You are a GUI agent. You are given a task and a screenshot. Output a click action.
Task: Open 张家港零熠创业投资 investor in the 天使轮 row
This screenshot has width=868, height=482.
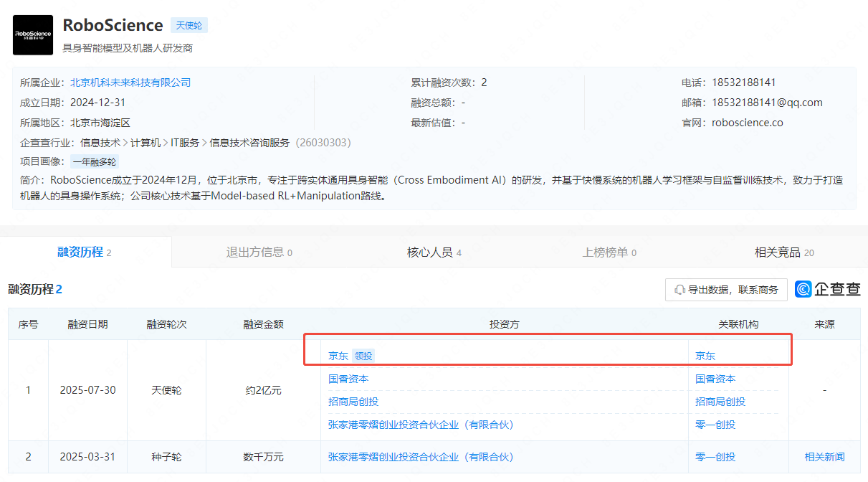point(421,425)
